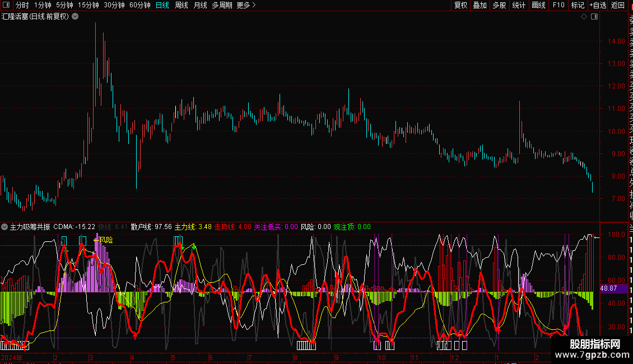This screenshot has width=633, height=364.
Task: Open the 多股 multi-stock view
Action: [499, 5]
